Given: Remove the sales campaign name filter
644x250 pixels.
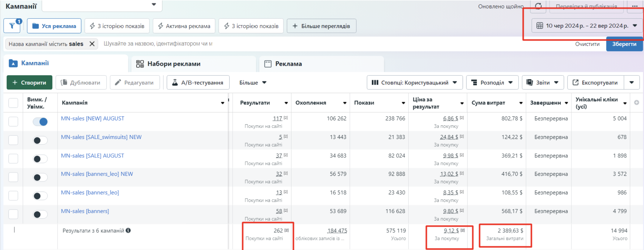Looking at the screenshot, I should 92,44.
